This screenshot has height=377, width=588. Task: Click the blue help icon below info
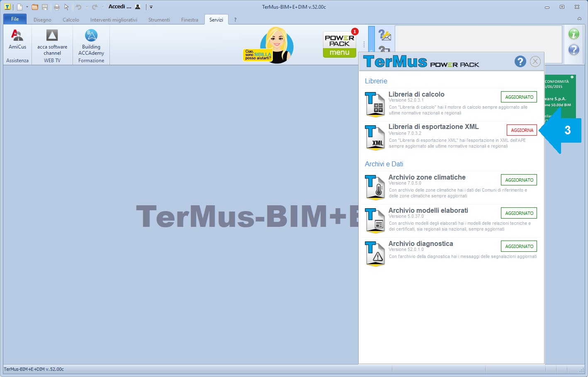(573, 50)
